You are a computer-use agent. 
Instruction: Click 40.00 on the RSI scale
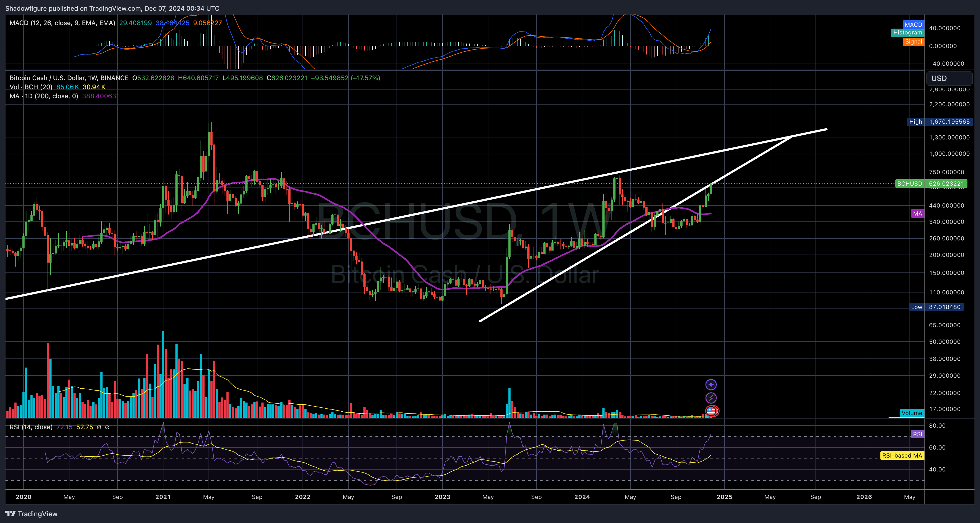(937, 469)
